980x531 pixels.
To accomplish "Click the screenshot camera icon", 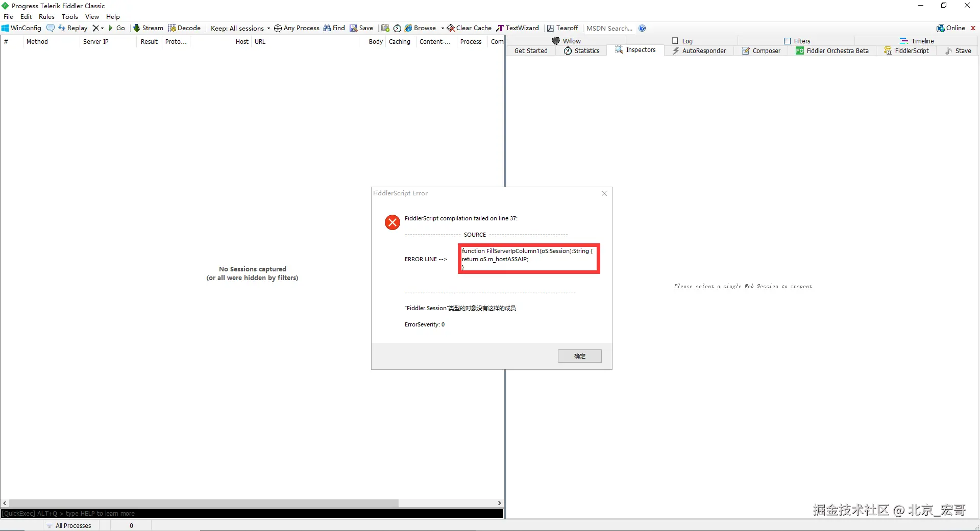I will (x=385, y=28).
